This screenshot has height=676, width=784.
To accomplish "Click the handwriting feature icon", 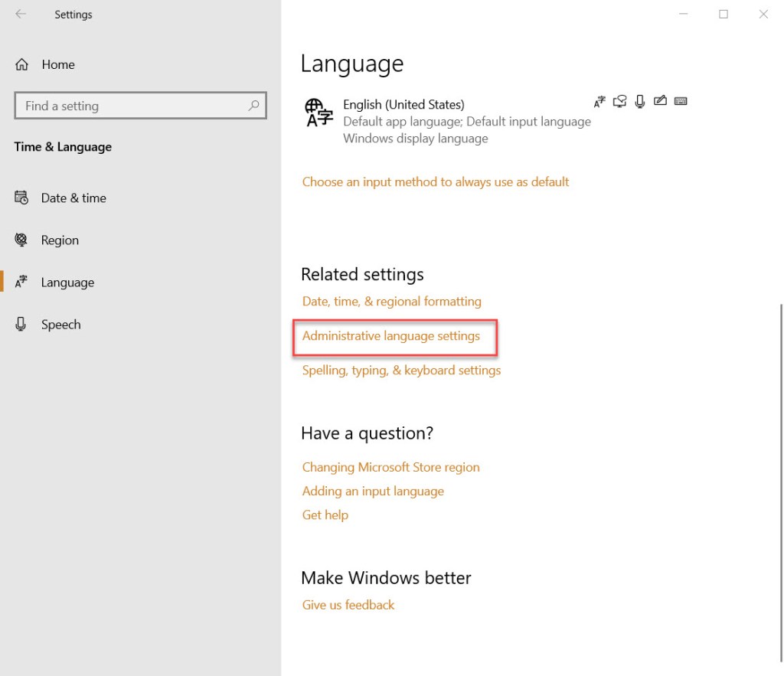I will 660,101.
